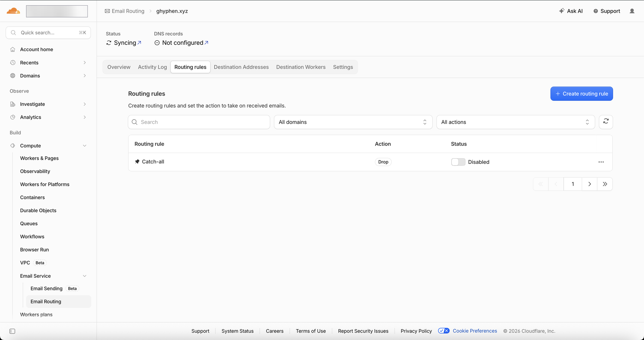Go to the next page of rules

[590, 184]
